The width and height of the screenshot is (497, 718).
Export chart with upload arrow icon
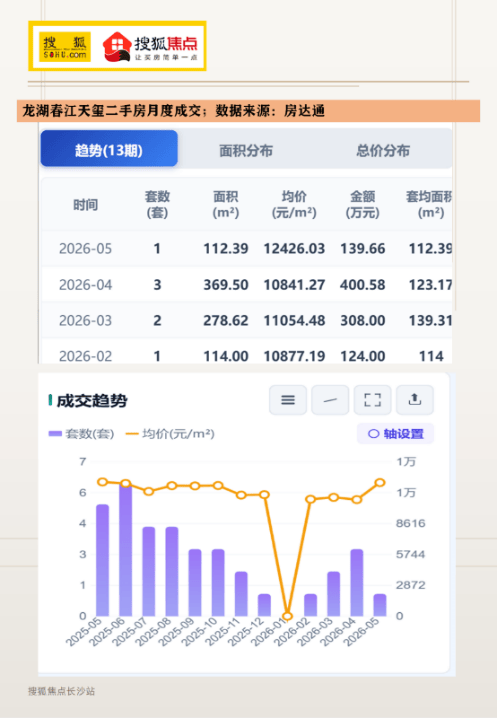415,400
